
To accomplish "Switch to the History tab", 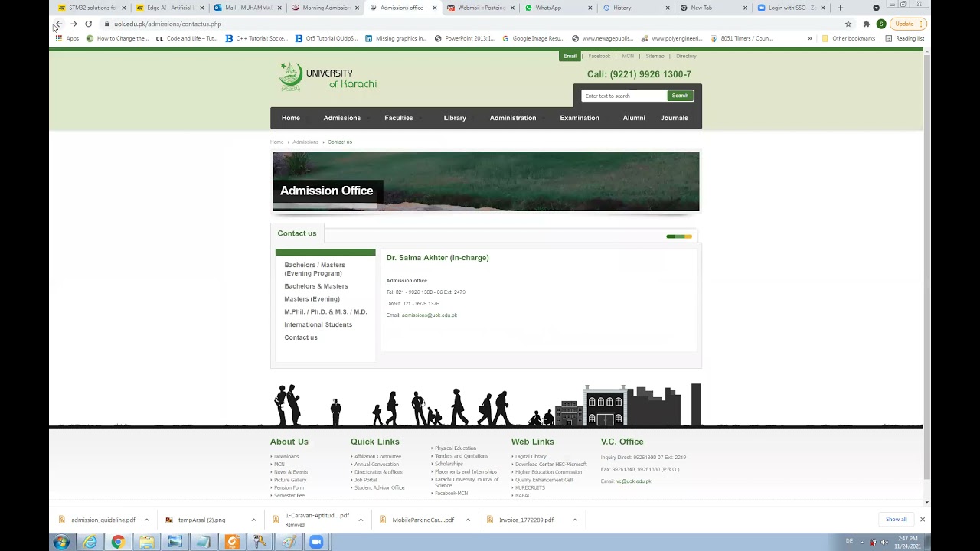I will pyautogui.click(x=622, y=8).
